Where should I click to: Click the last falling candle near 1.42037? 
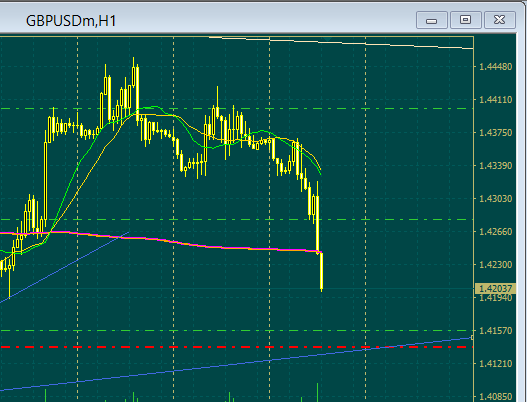[x=322, y=271]
